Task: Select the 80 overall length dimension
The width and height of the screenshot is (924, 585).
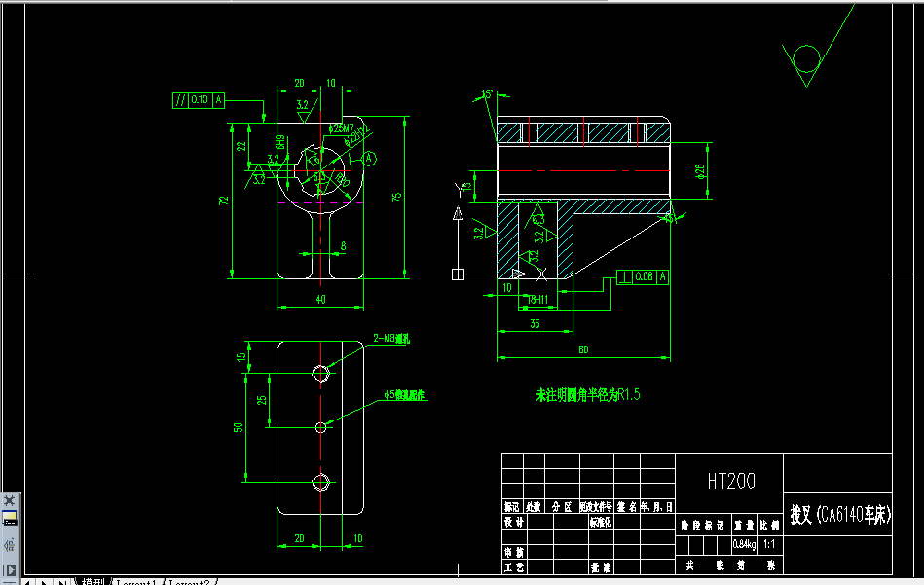Action: tap(583, 349)
